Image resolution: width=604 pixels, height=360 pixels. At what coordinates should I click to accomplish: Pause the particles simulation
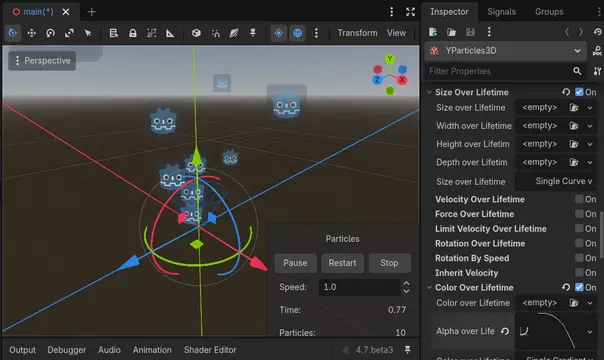295,263
